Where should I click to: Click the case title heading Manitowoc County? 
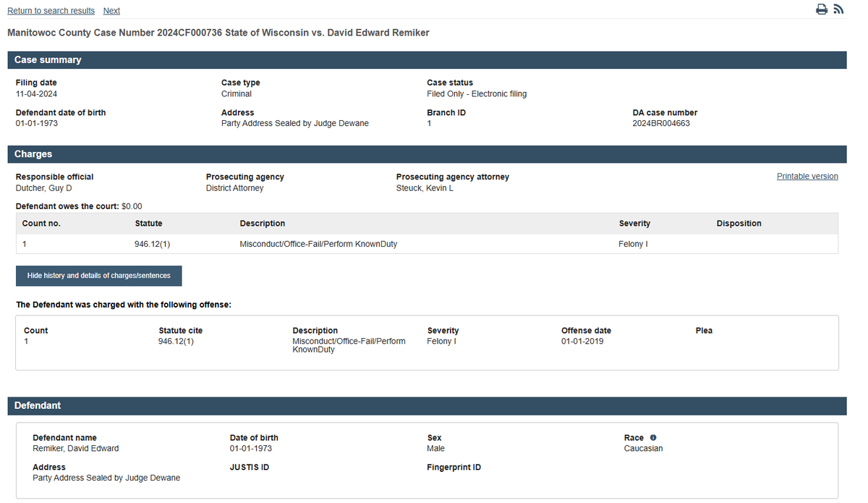click(x=218, y=33)
